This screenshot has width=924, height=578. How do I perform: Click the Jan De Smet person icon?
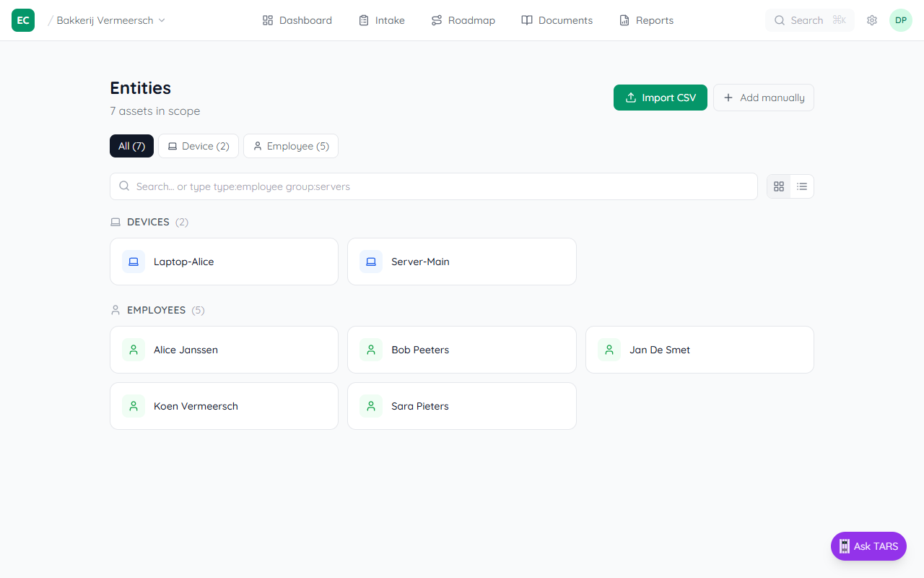[x=609, y=350]
